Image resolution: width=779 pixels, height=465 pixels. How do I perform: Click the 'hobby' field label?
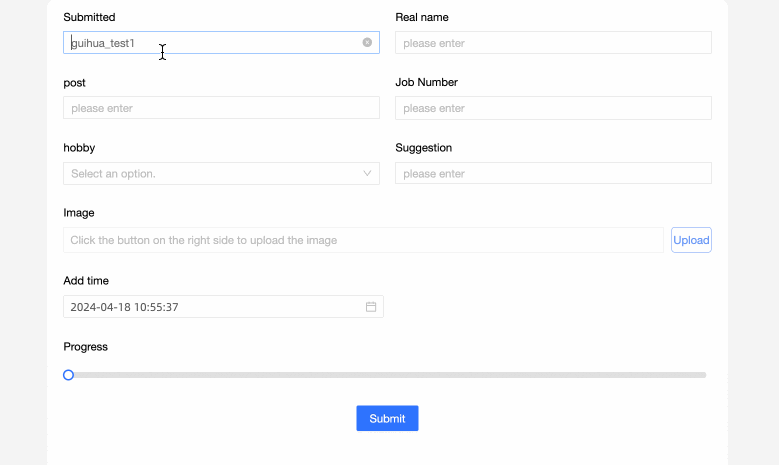coord(79,148)
